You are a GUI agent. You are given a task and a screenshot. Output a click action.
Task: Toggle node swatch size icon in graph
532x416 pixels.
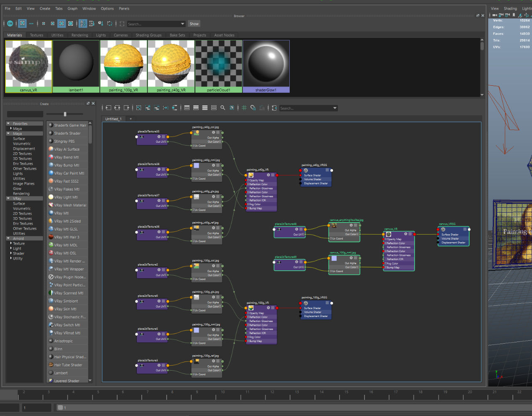[x=232, y=108]
